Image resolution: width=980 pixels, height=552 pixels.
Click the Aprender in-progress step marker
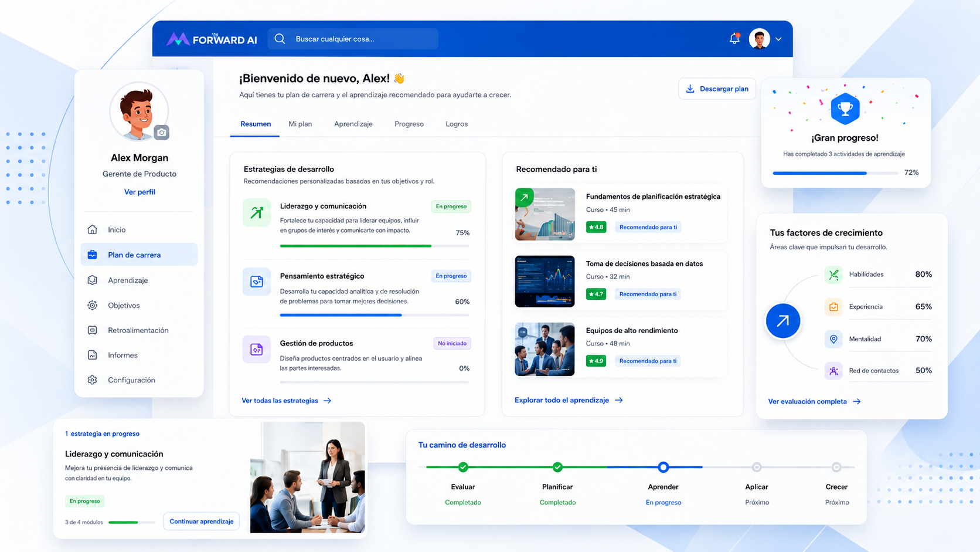pos(663,467)
